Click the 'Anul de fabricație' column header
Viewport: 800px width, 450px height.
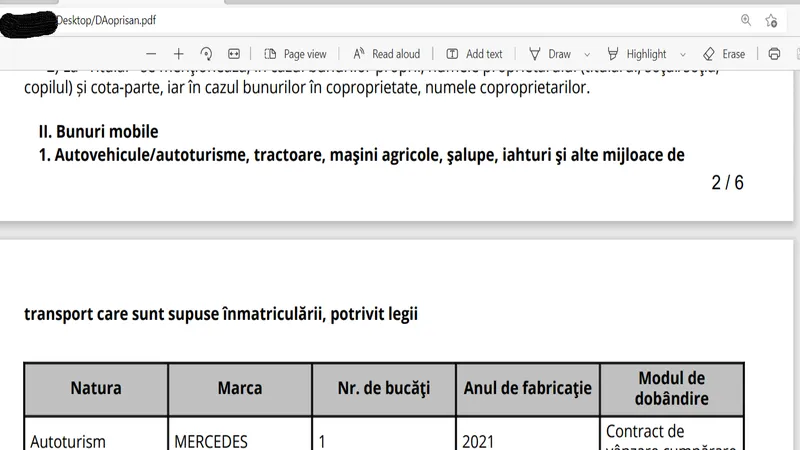pyautogui.click(x=528, y=389)
